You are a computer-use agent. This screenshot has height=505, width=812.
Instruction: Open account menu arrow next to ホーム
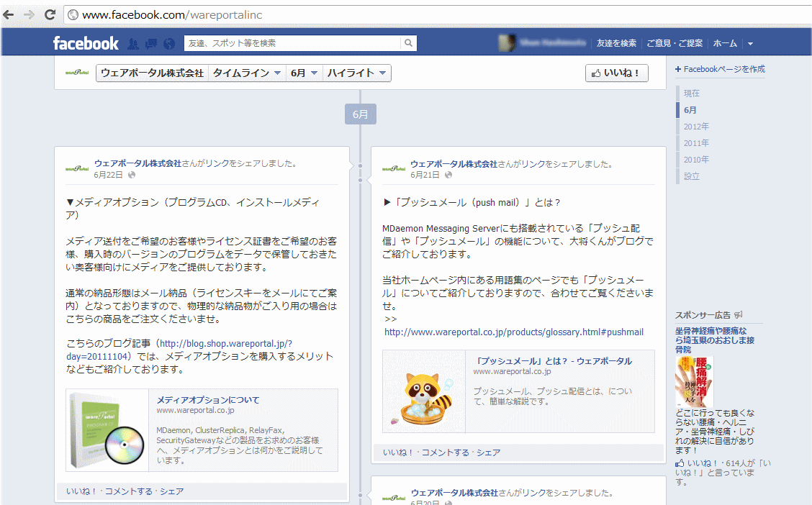(x=750, y=44)
